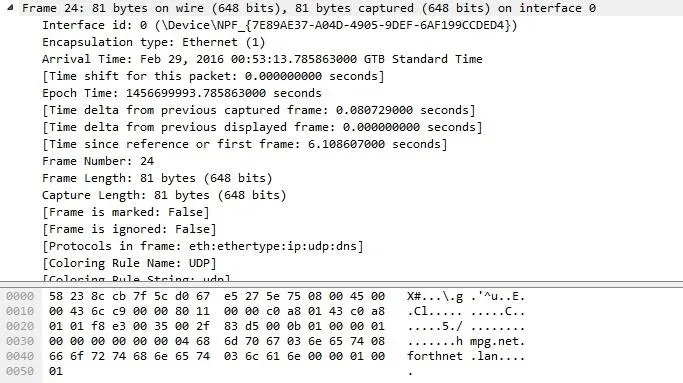Click the hex row at offset 0030
Viewport: 683px width, 383px height.
pyautogui.click(x=217, y=341)
